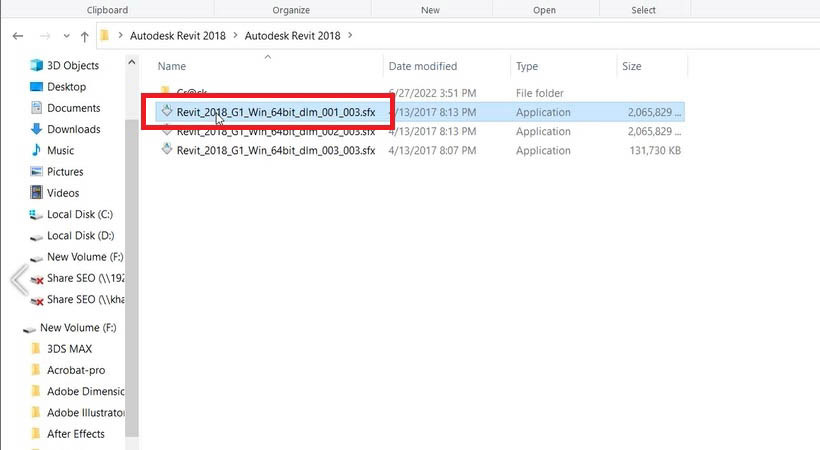Open 3D Objects in the navigation pane
Screen dimensions: 820x450
tap(73, 65)
